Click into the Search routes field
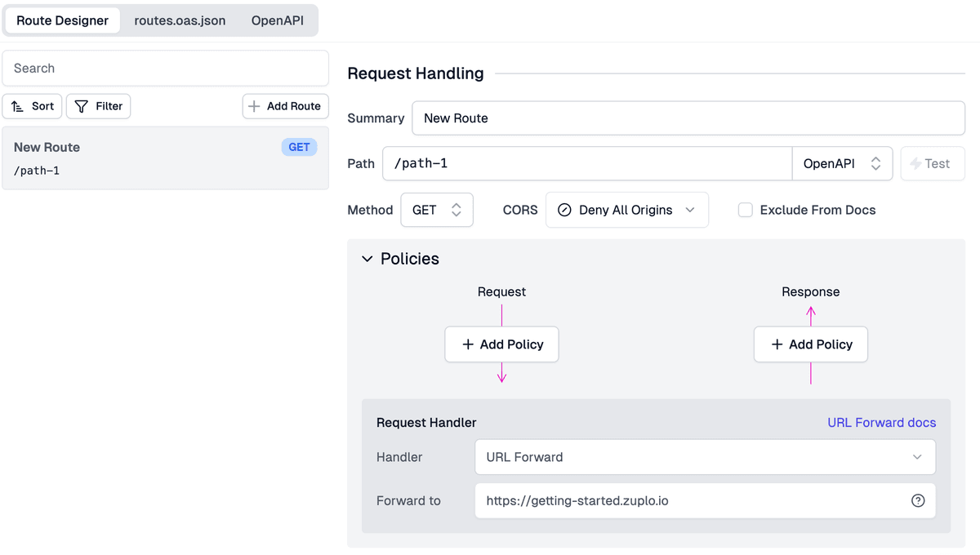This screenshot has width=980, height=555. (x=165, y=69)
